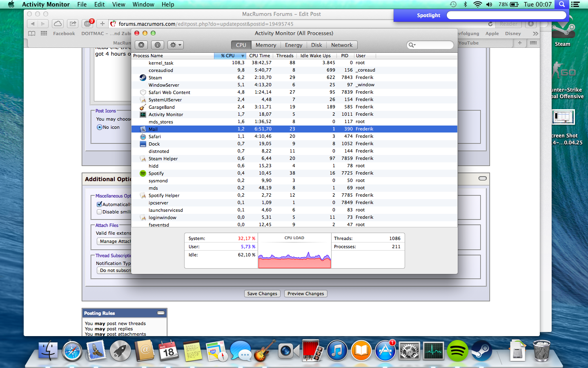Screen dimensions: 588x368
Task: Open Launchpad from the Dock
Action: (120, 351)
